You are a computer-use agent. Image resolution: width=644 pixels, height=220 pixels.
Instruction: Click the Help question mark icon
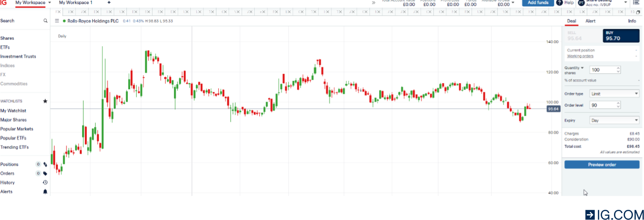click(x=559, y=3)
